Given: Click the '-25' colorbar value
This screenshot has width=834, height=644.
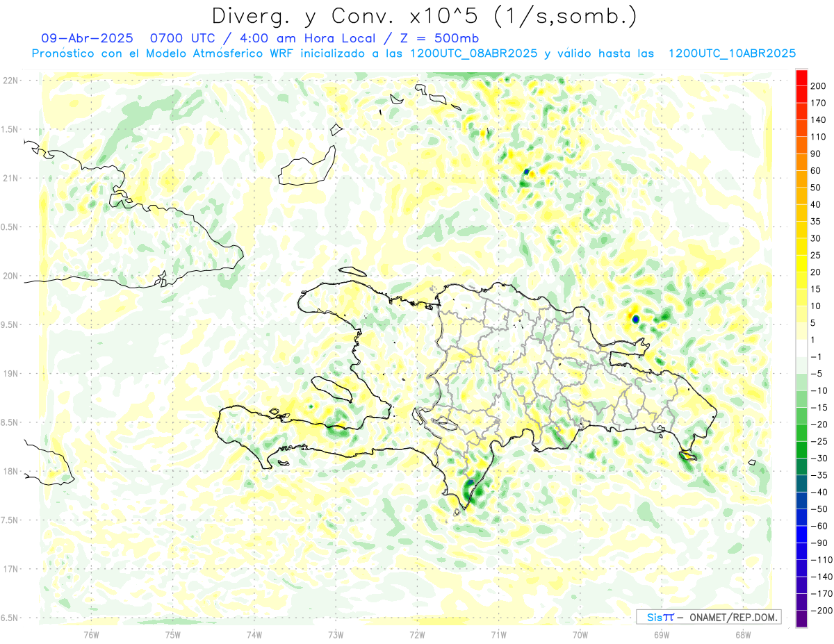Looking at the screenshot, I should (x=819, y=441).
